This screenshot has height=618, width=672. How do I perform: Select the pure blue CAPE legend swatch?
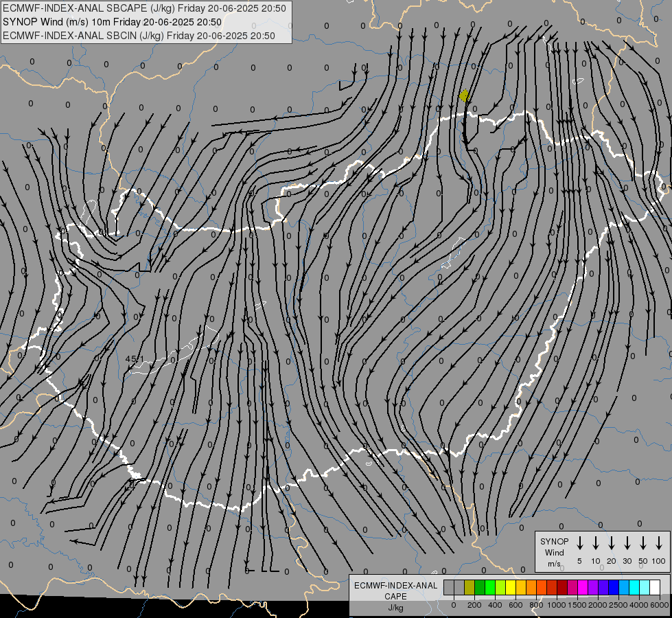[613, 588]
